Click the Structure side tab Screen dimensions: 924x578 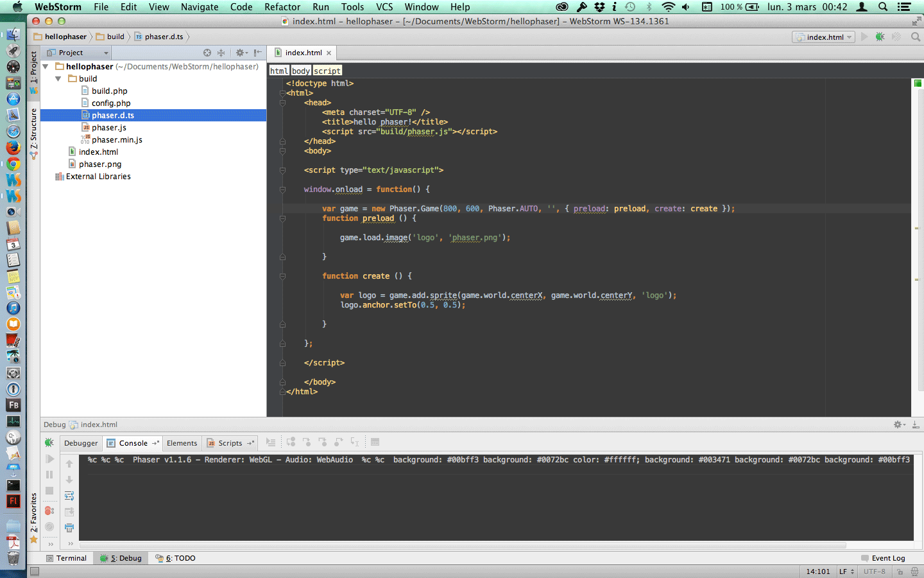point(33,134)
